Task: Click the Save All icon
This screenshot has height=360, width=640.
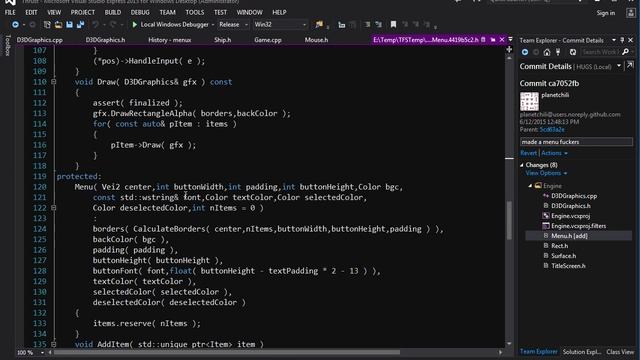Action: click(80, 25)
